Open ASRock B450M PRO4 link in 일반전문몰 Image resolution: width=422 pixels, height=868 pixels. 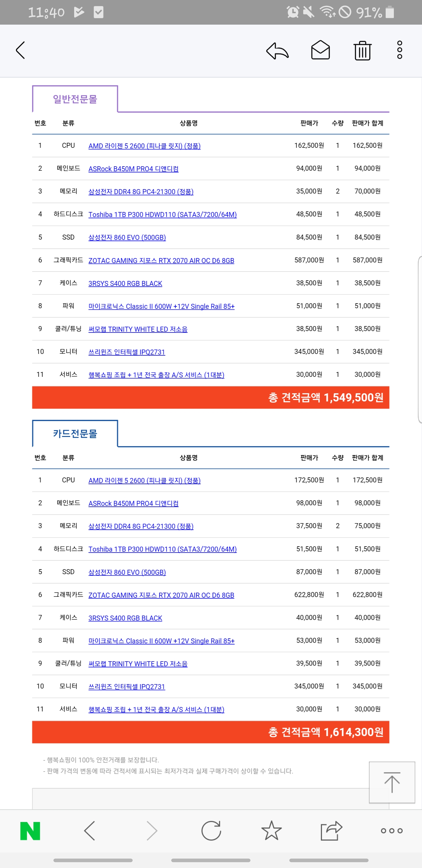(133, 169)
